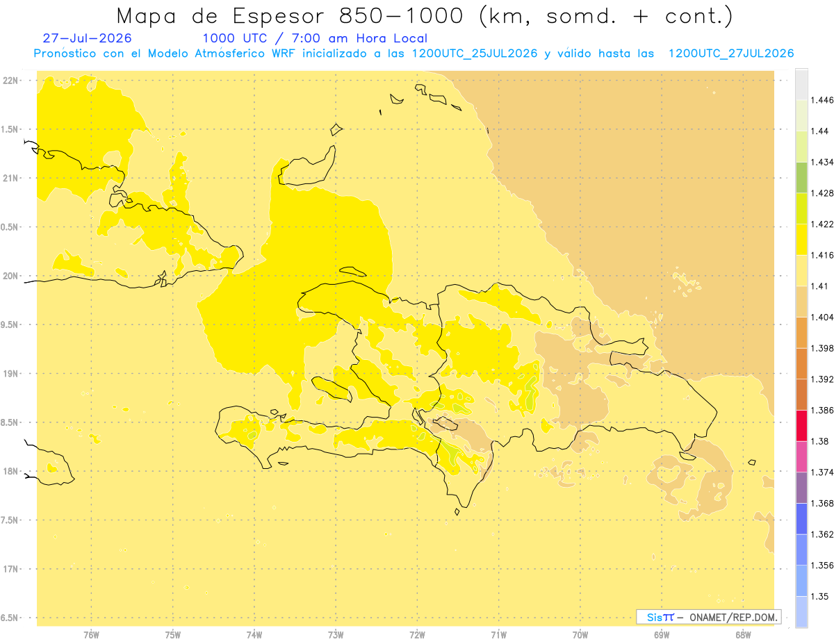Screen dimensions: 834x644
Task: Click the pale yellow legend swatch between 1.41 and 1.416
Action: click(x=801, y=271)
